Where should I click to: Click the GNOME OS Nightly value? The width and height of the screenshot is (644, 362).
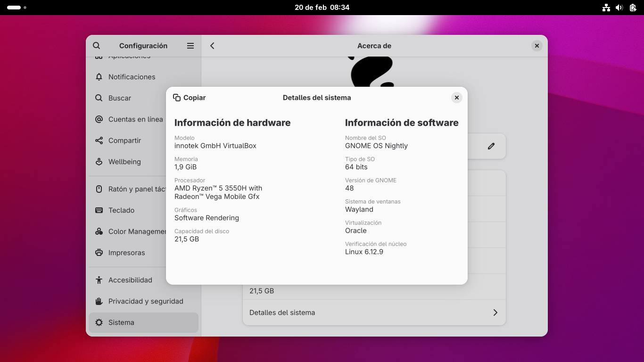tap(376, 146)
